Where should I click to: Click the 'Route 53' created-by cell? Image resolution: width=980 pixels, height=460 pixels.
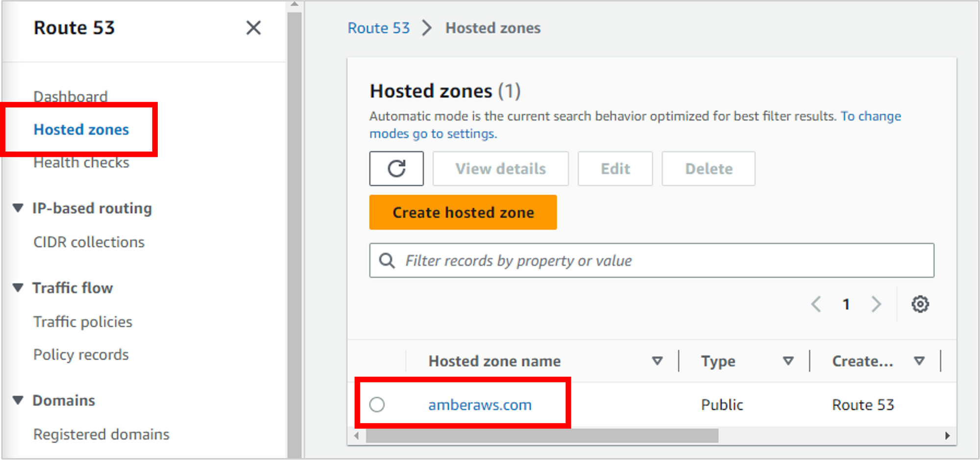point(863,405)
